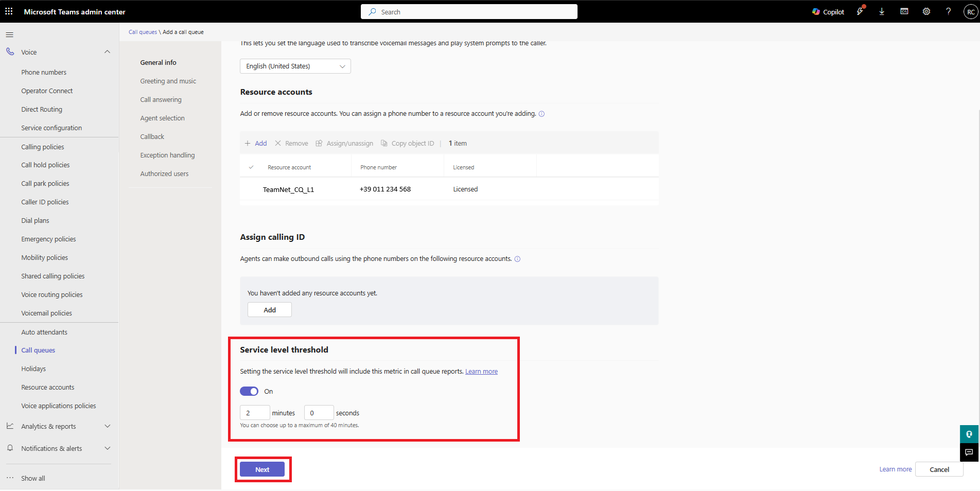Collapse navigation with hamburger menu icon
The width and height of the screenshot is (980, 491).
tap(9, 34)
